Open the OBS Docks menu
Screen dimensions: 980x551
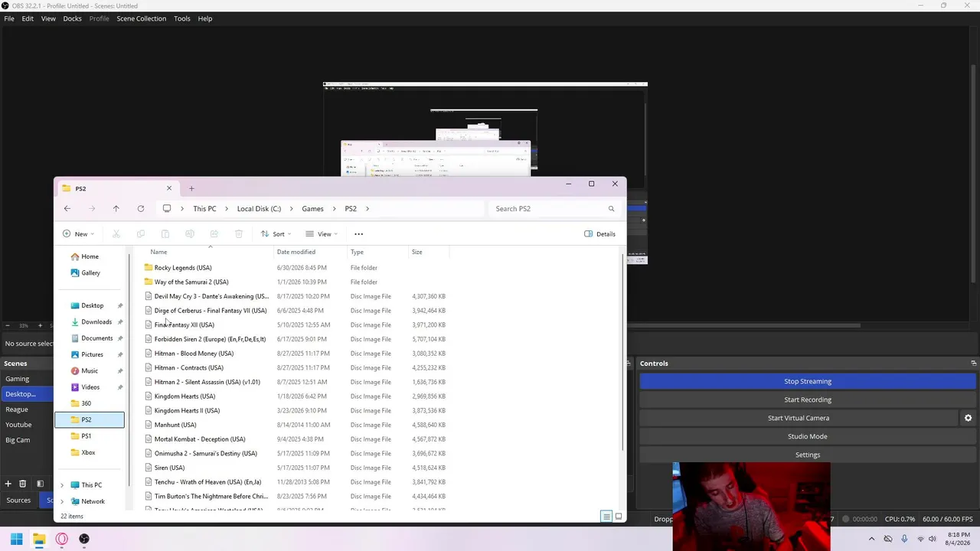coord(72,18)
